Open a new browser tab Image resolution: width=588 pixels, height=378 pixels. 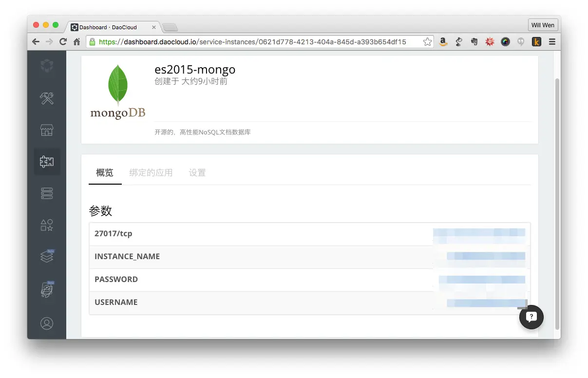pyautogui.click(x=170, y=27)
